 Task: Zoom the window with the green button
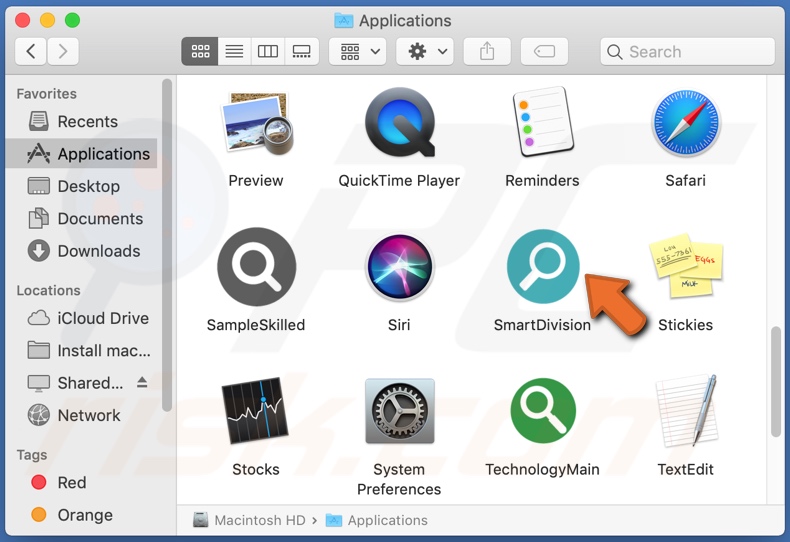point(73,21)
